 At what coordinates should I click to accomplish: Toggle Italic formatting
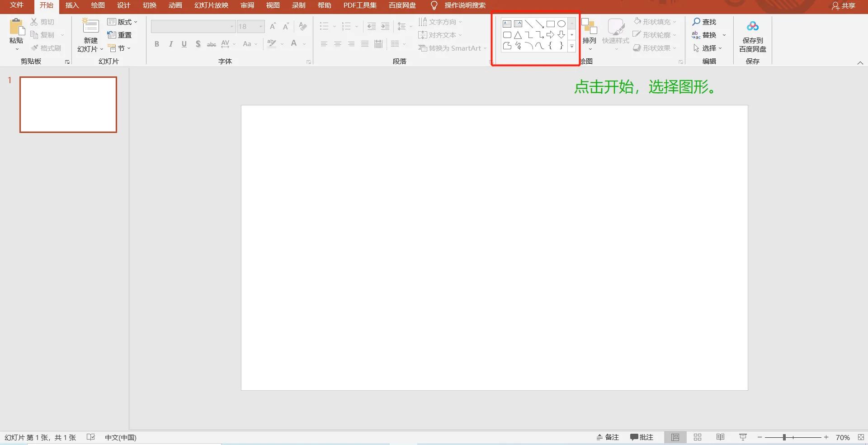tap(170, 44)
